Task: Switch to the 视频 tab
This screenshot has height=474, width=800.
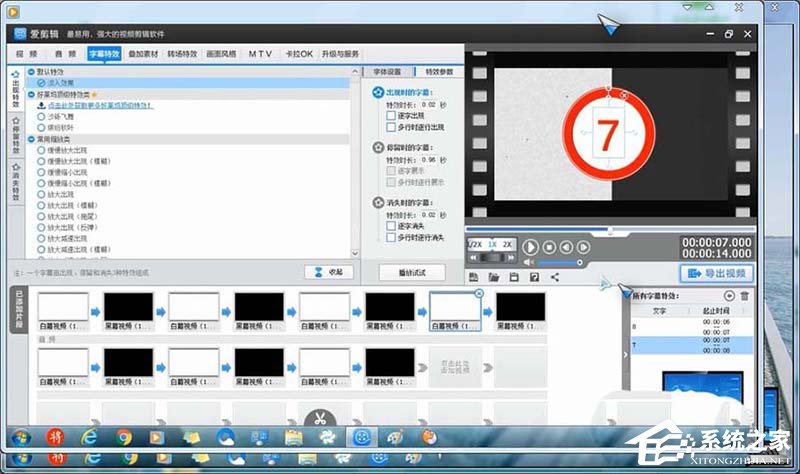Action: click(27, 54)
